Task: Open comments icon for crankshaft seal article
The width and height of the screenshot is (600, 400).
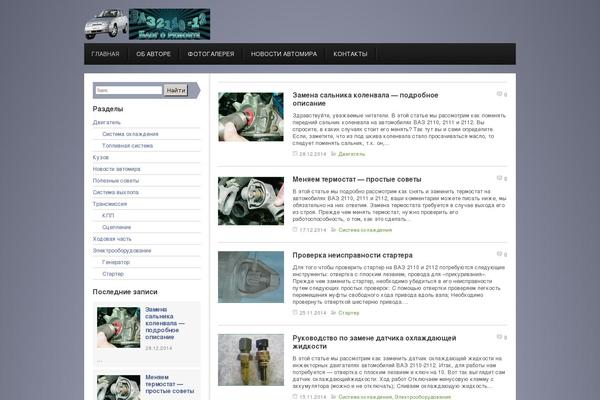Action: (x=499, y=94)
